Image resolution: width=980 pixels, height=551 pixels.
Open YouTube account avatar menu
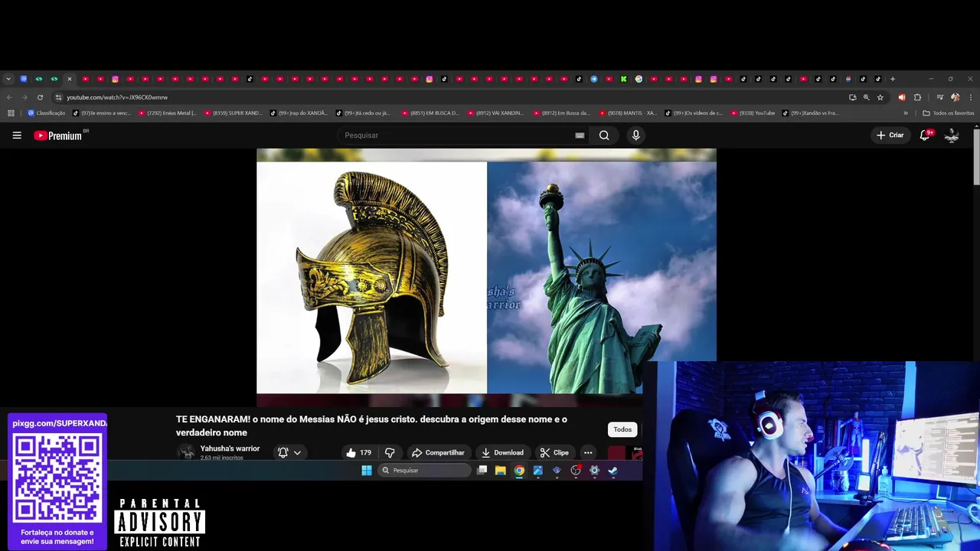point(952,135)
